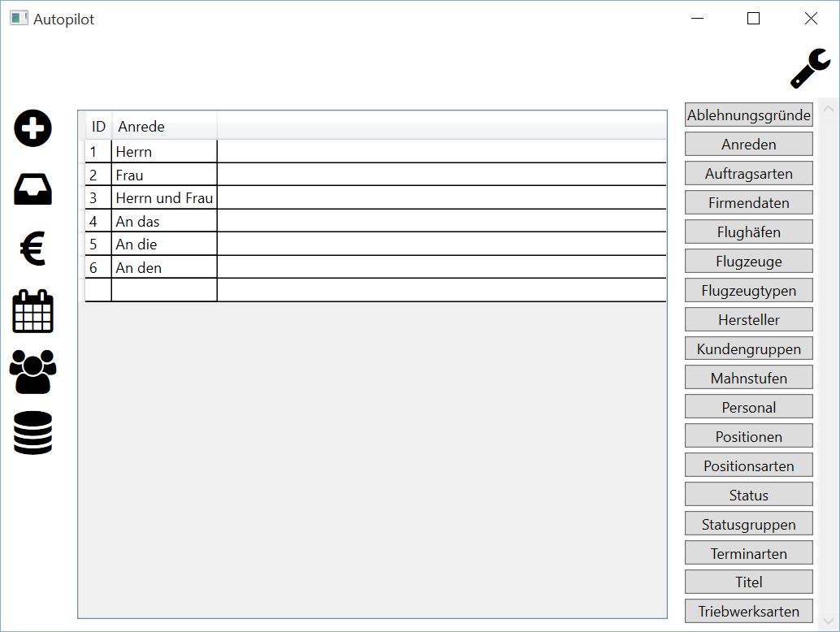Click ID cell with value 5
The width and height of the screenshot is (840, 632).
(98, 245)
